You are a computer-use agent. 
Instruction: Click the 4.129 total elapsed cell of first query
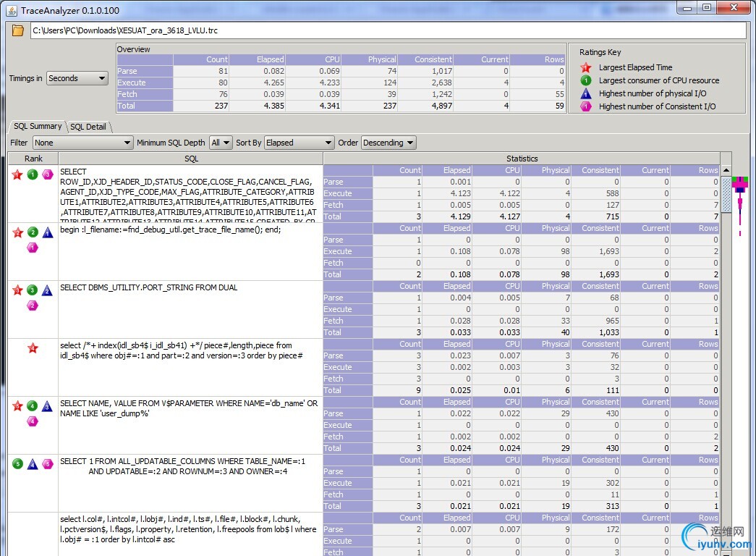(460, 216)
